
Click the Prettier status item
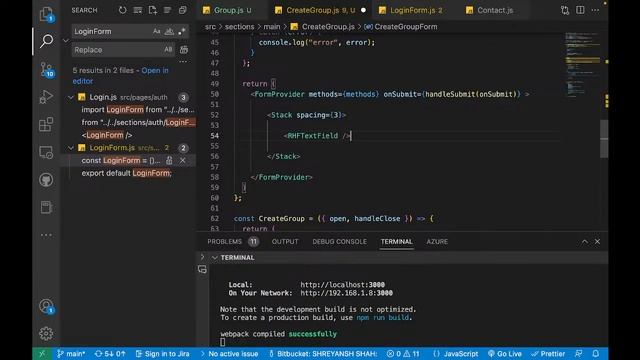tap(548, 353)
